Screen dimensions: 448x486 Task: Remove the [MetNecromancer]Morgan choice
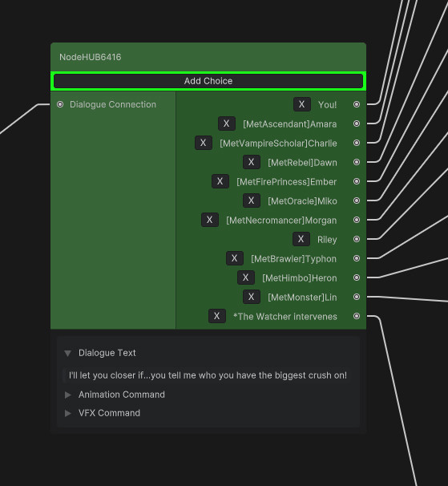pyautogui.click(x=210, y=220)
